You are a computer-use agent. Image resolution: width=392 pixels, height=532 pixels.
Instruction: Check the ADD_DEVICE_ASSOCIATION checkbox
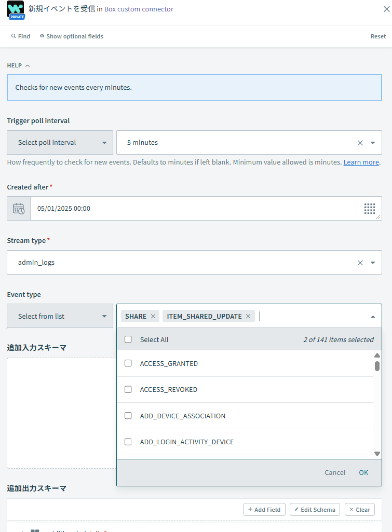pos(128,416)
